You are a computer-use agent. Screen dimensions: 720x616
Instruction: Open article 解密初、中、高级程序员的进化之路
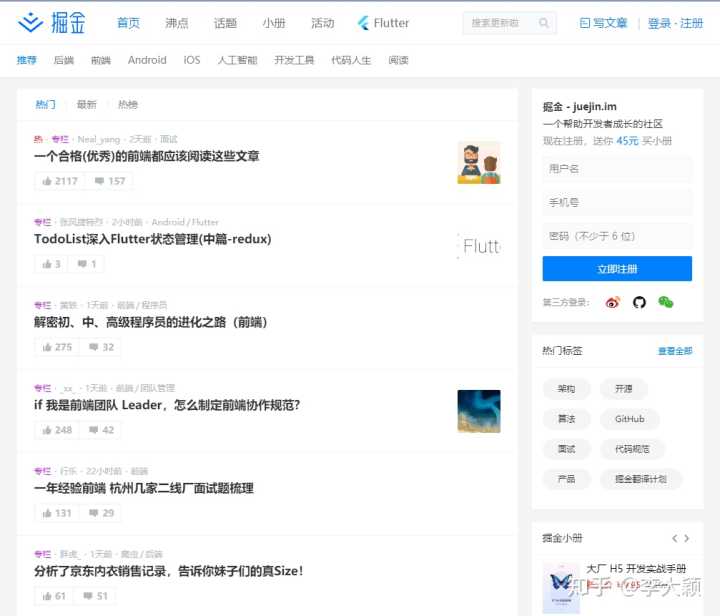(151, 322)
